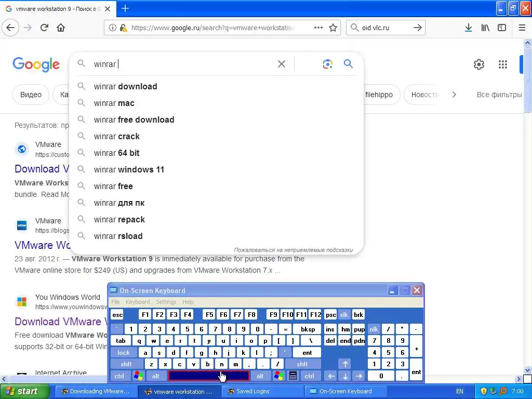532x399 pixels.
Task: Open the Firefox hamburger menu
Action: click(x=522, y=28)
